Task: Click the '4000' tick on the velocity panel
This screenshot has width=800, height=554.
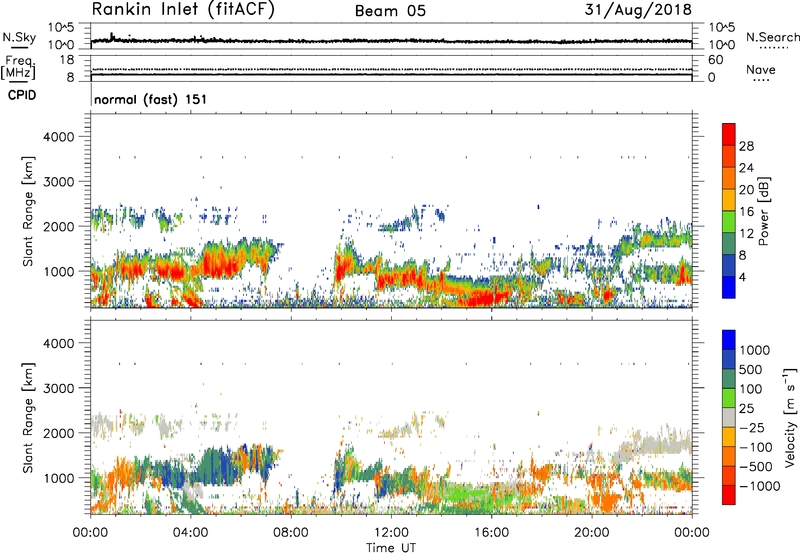Action: tap(58, 343)
